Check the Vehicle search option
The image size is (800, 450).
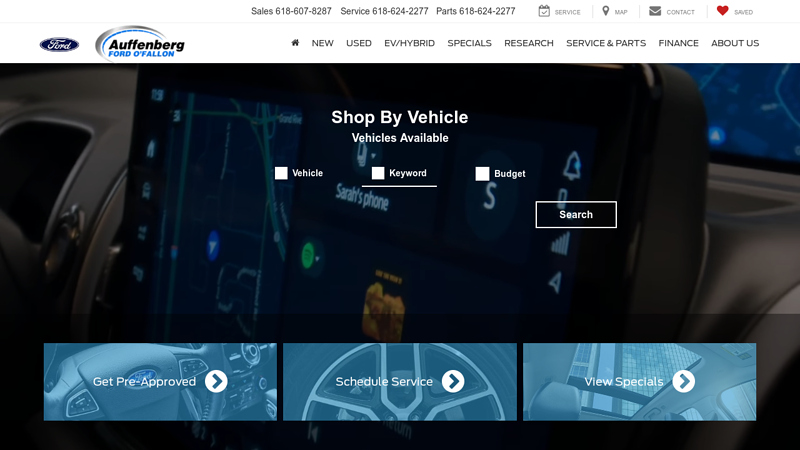(281, 173)
